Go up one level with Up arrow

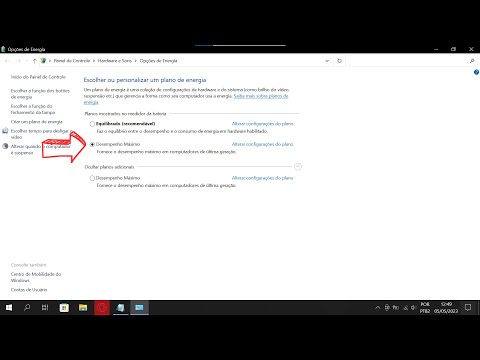(x=35, y=61)
